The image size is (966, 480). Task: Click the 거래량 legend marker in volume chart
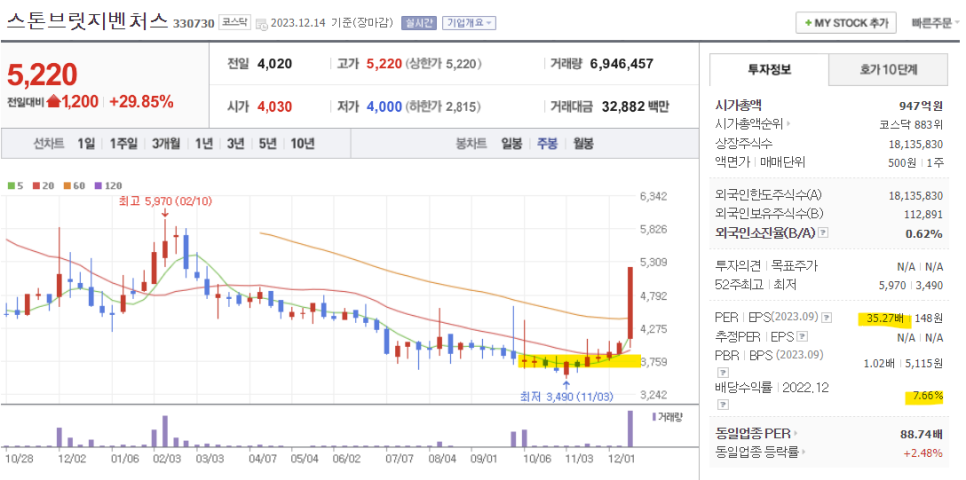653,417
